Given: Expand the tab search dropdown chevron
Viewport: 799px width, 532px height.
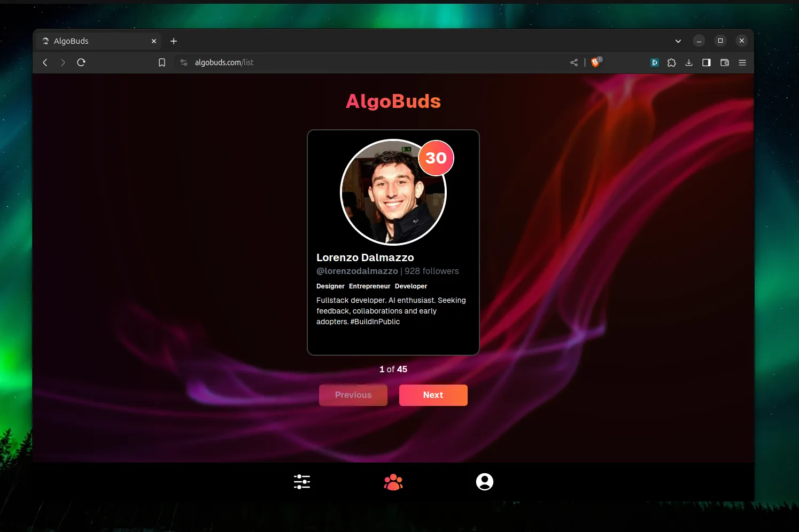Looking at the screenshot, I should pos(678,41).
